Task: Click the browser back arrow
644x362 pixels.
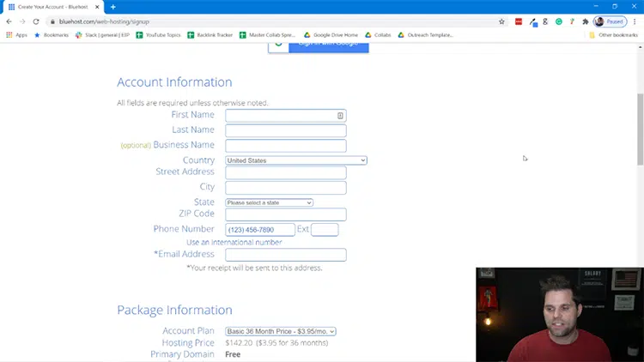Action: pyautogui.click(x=9, y=21)
